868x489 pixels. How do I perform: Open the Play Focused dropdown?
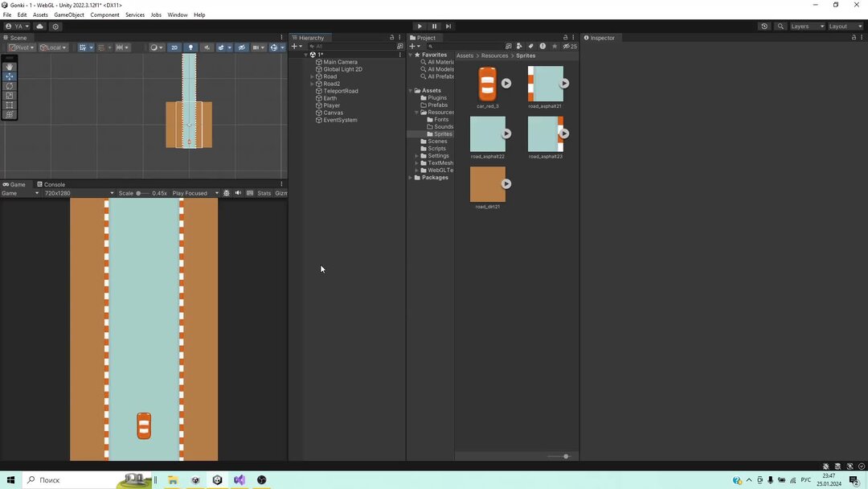pyautogui.click(x=194, y=193)
